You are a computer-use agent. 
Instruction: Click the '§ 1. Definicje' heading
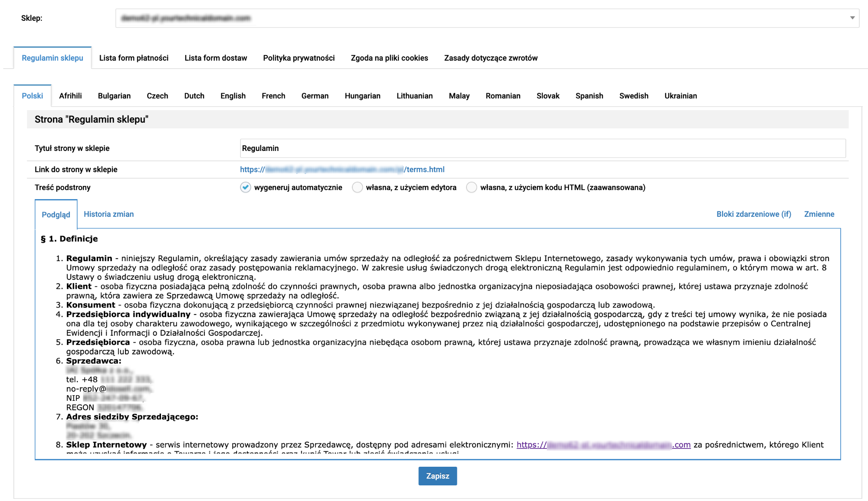pyautogui.click(x=69, y=239)
